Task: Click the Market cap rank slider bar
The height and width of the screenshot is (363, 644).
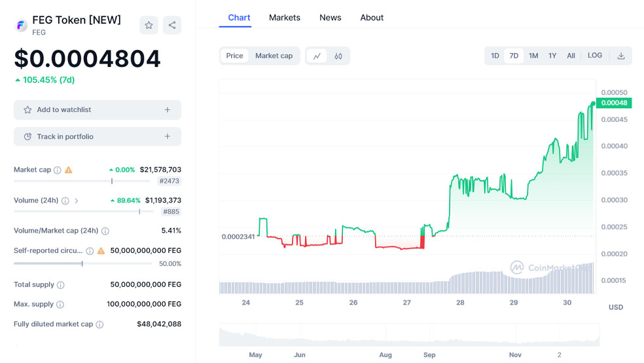Action: [82, 181]
